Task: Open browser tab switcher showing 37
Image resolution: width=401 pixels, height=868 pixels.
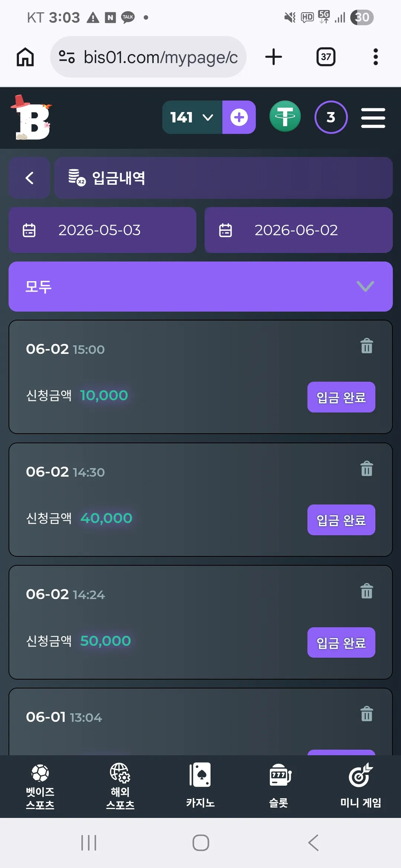Action: point(326,57)
